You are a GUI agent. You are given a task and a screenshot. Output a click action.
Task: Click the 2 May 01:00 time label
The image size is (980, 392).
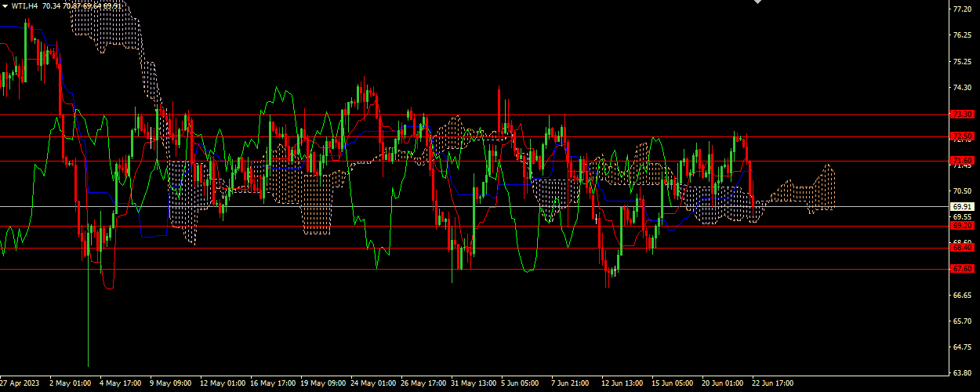point(70,383)
